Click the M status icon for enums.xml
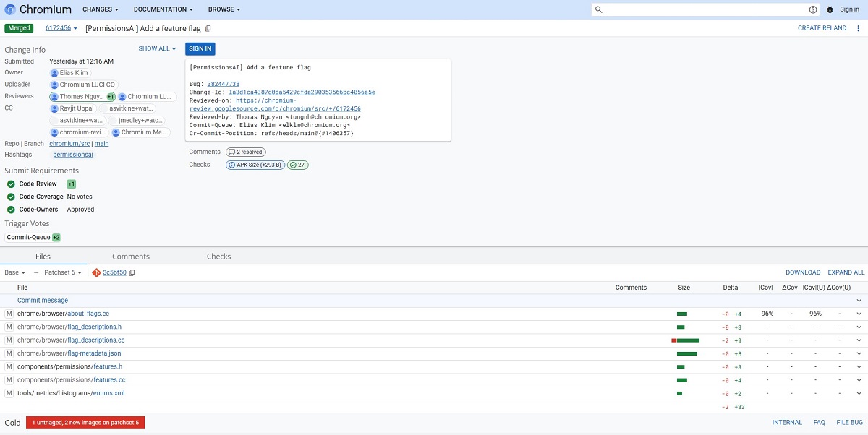This screenshot has width=868, height=435. [9, 393]
